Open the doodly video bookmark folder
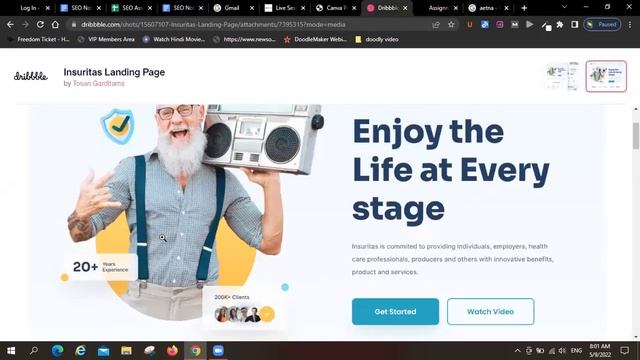640x360 pixels. click(377, 39)
